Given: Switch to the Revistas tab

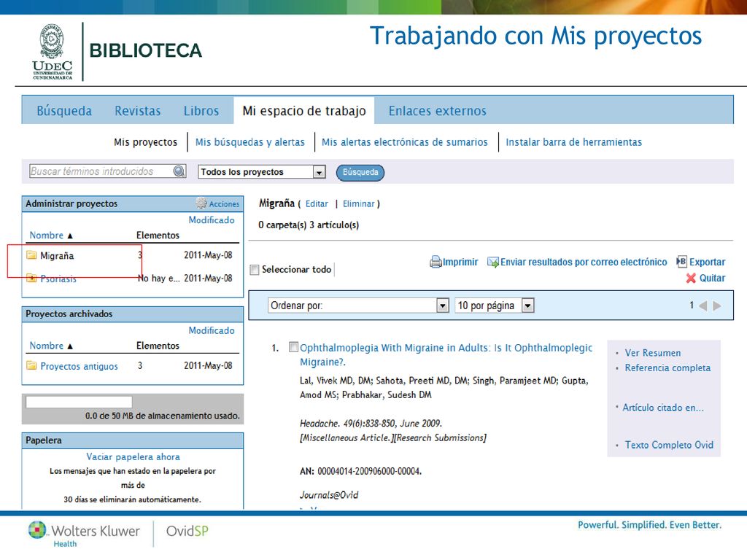Looking at the screenshot, I should click(x=138, y=111).
